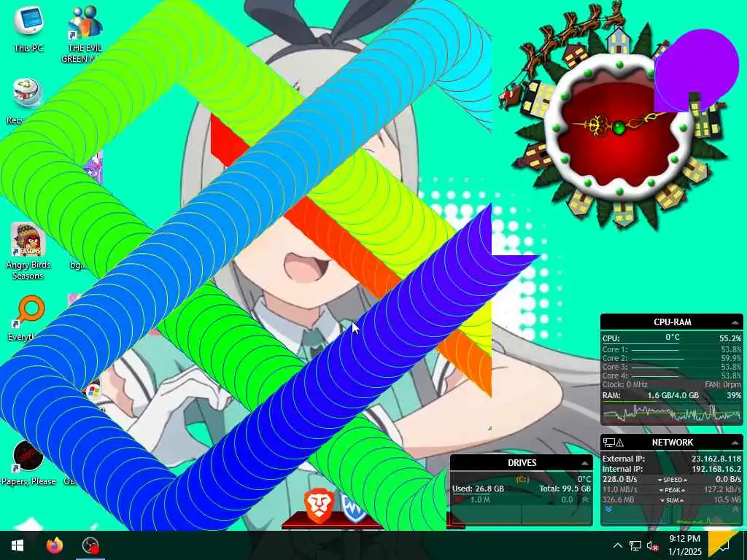747x560 pixels.
Task: Click the RAM 1.6 GB/4.0 GB reading
Action: tap(672, 396)
